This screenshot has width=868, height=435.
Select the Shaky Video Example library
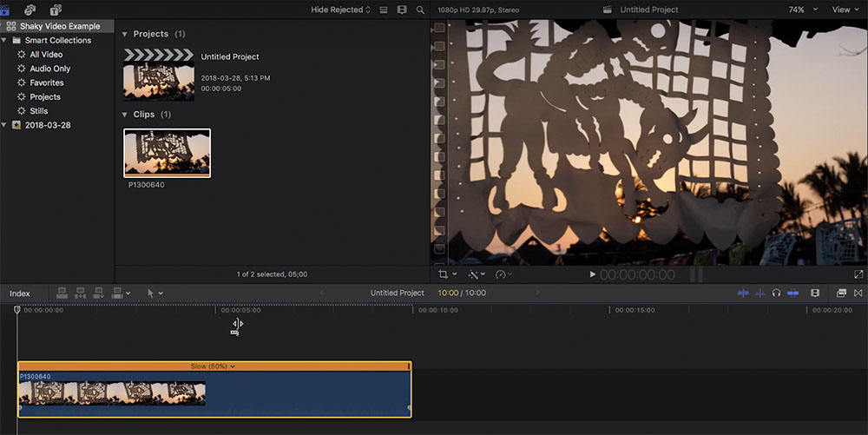point(60,26)
